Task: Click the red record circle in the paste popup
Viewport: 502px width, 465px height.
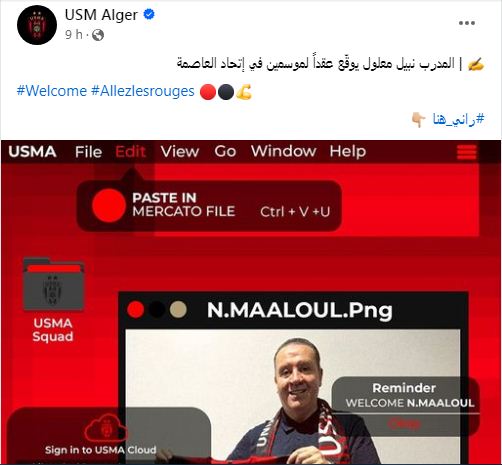Action: (x=108, y=205)
